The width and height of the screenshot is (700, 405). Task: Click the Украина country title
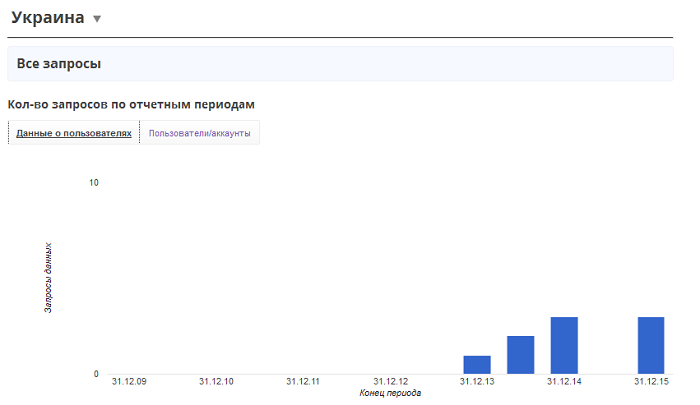coord(47,18)
